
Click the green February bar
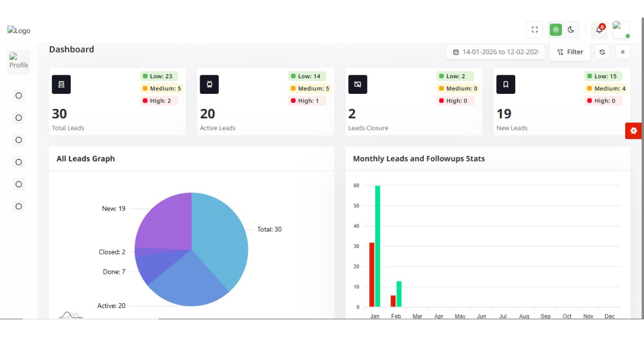click(399, 294)
